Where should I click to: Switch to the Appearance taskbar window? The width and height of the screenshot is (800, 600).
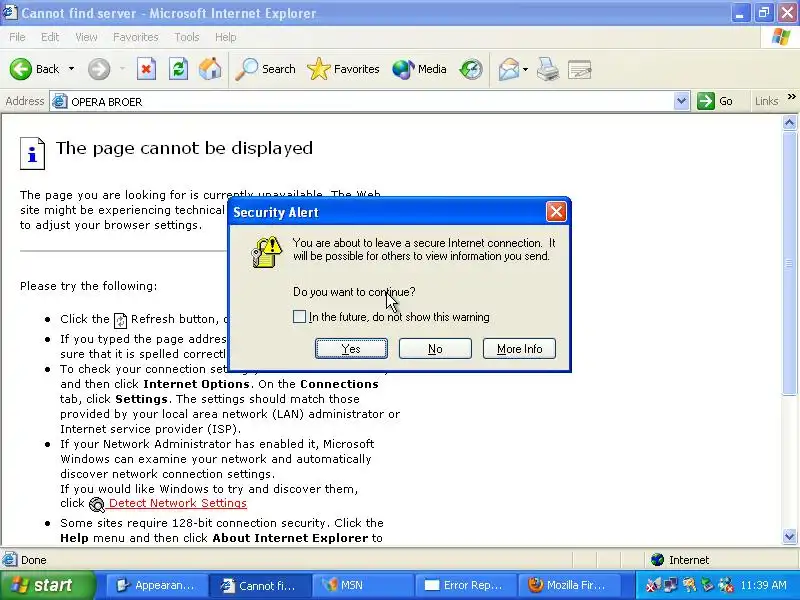(x=157, y=585)
